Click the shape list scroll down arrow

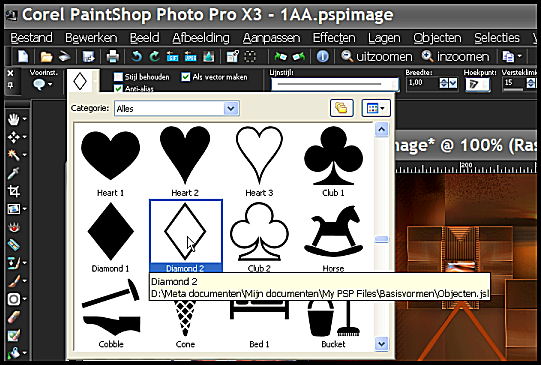pos(381,344)
